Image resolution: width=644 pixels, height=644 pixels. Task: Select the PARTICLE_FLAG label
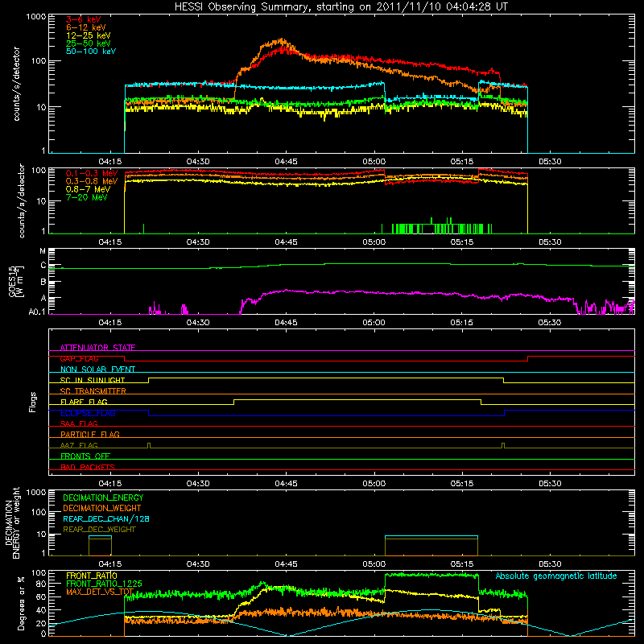[90, 434]
